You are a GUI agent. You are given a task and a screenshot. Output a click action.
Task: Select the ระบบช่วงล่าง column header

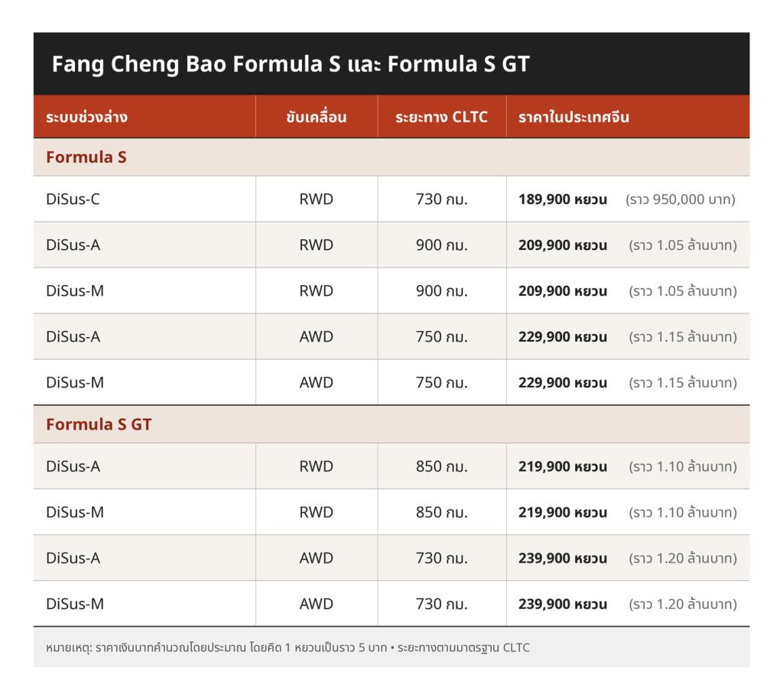pyautogui.click(x=86, y=117)
